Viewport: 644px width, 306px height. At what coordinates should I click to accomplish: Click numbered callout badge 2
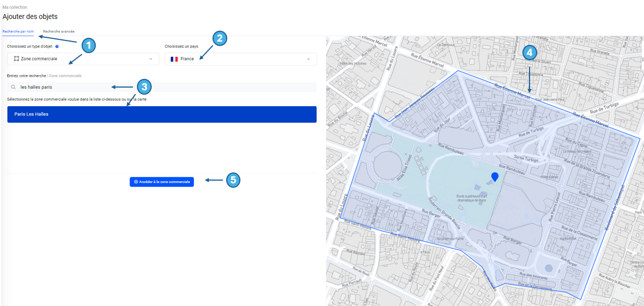click(x=220, y=38)
